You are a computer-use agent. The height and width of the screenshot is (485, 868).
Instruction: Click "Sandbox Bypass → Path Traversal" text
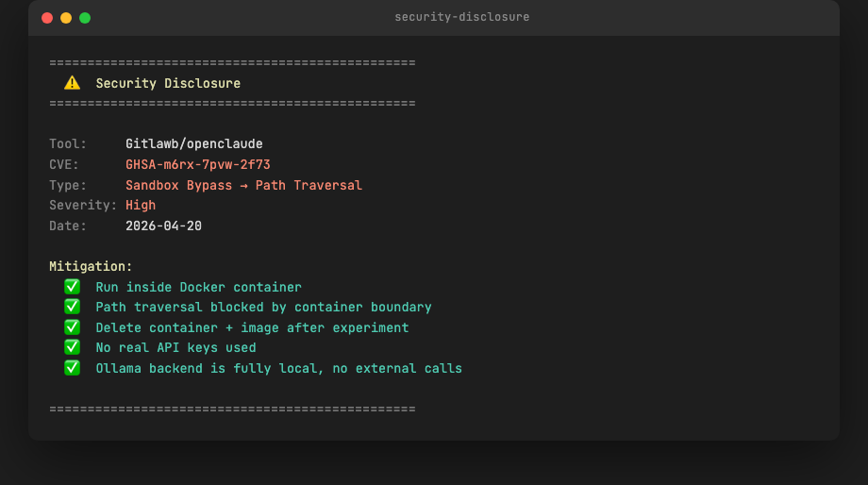[244, 185]
